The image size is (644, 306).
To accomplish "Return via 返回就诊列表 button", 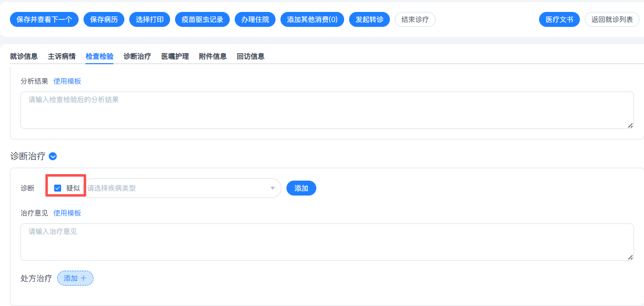I will click(x=612, y=19).
